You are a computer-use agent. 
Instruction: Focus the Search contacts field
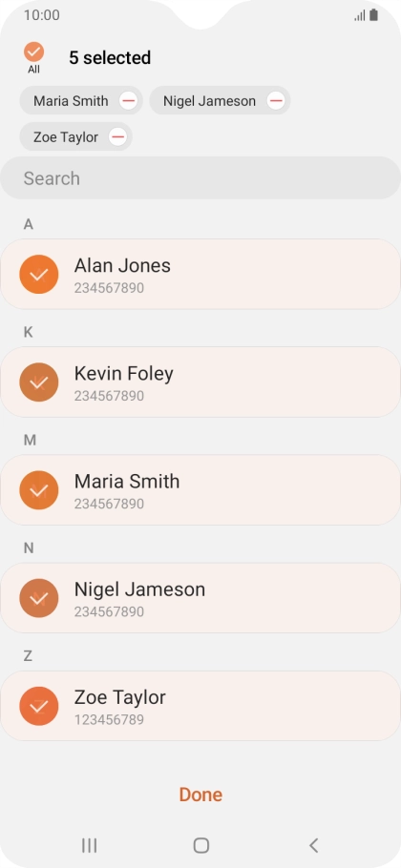[200, 177]
